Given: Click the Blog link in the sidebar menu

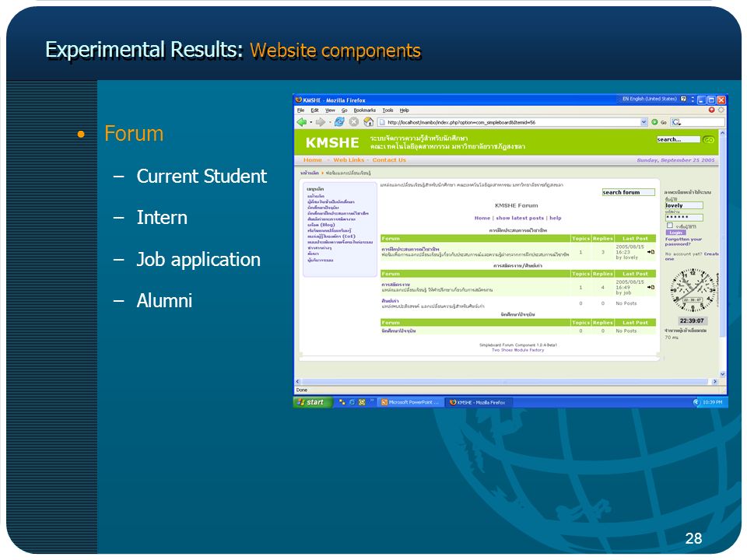Looking at the screenshot, I should (x=321, y=225).
